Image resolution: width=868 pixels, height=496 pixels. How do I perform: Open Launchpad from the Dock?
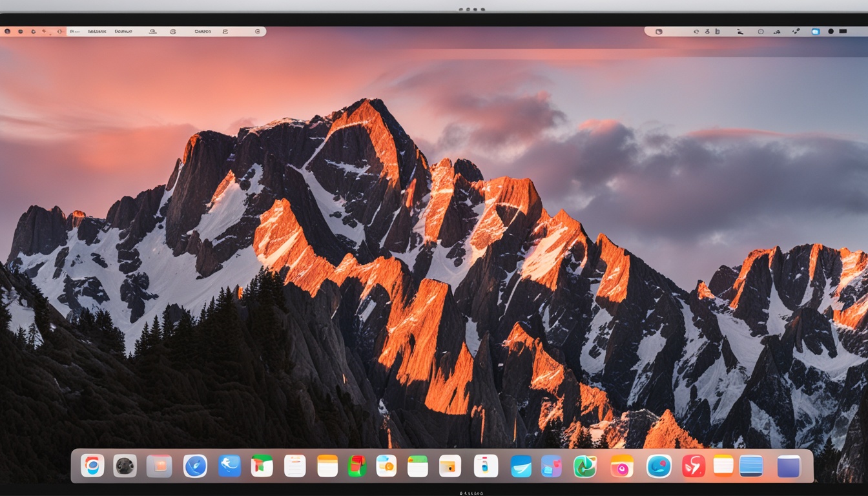click(160, 466)
